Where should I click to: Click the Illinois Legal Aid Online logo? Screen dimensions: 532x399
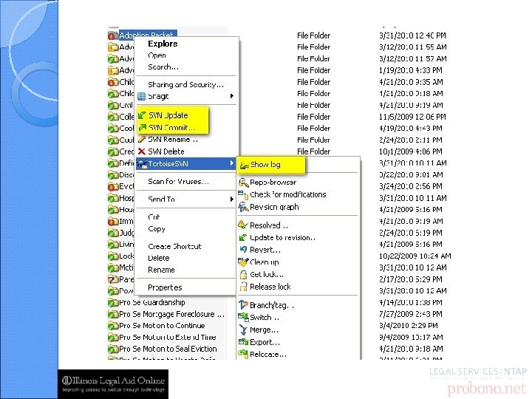113,384
